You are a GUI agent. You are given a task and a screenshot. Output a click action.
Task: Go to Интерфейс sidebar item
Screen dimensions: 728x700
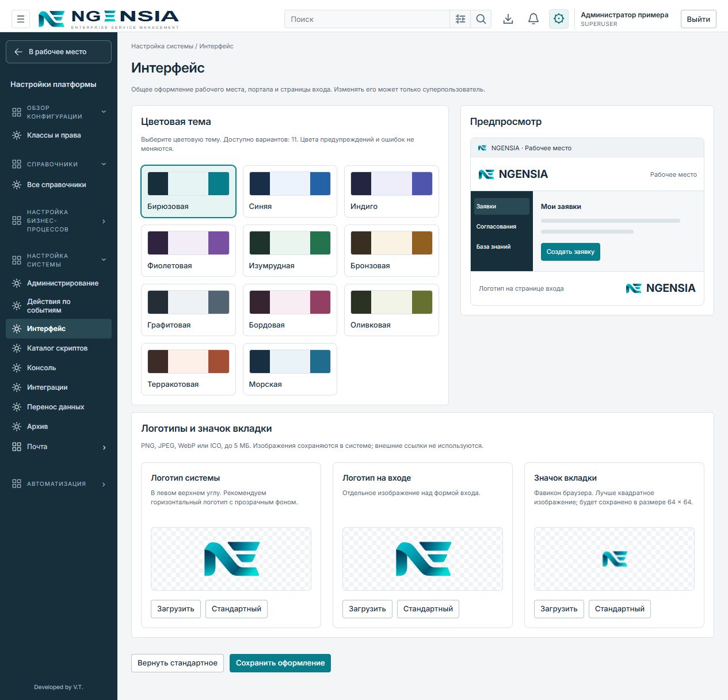coord(59,329)
